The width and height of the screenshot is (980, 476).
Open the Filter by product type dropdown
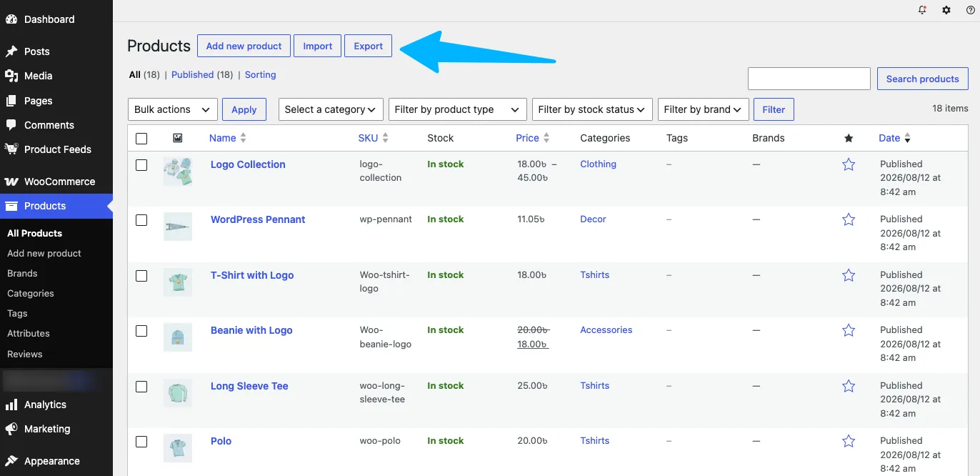click(x=458, y=109)
